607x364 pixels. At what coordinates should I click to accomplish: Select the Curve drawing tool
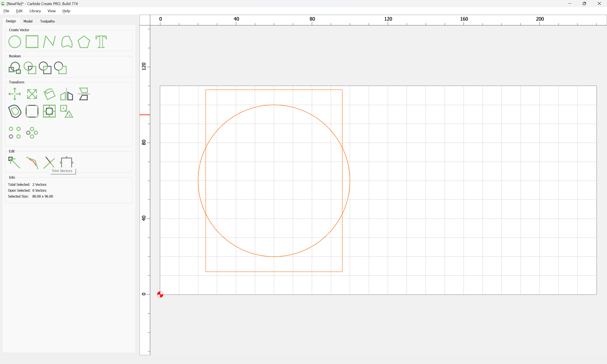click(x=67, y=42)
